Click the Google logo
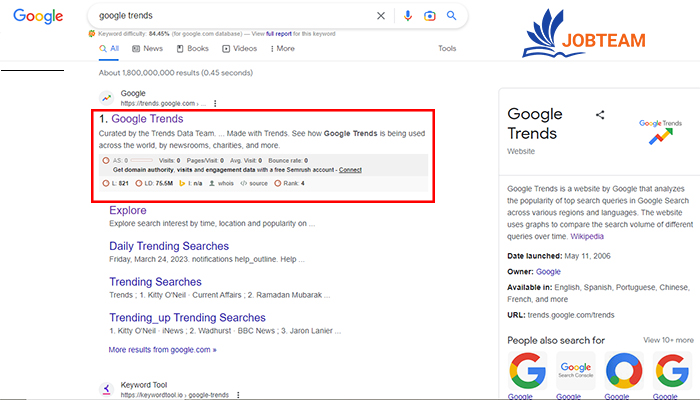The image size is (700, 400). point(38,16)
